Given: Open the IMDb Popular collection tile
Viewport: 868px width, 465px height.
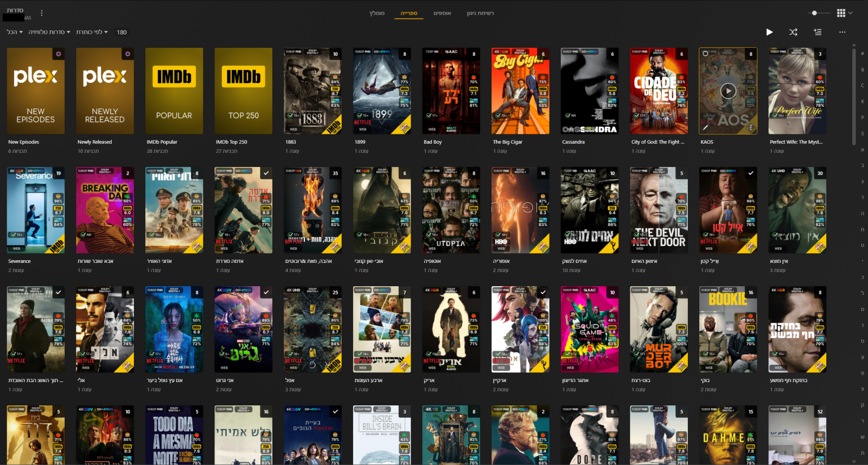Looking at the screenshot, I should [x=174, y=91].
